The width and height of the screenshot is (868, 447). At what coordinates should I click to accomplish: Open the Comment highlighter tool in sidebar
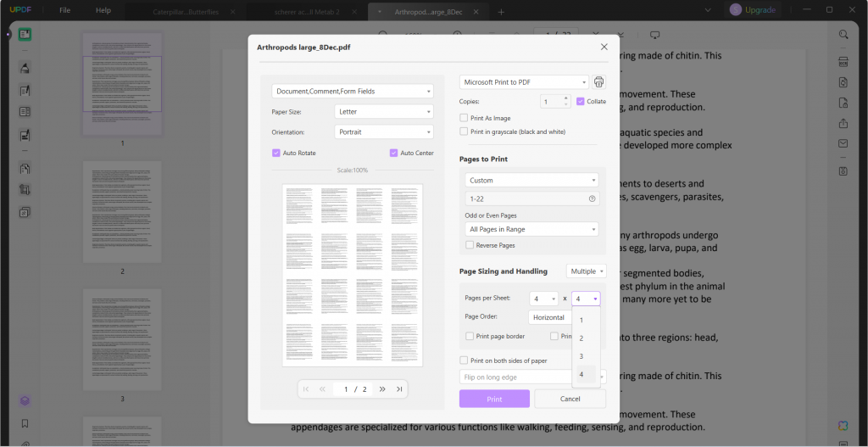pos(25,68)
